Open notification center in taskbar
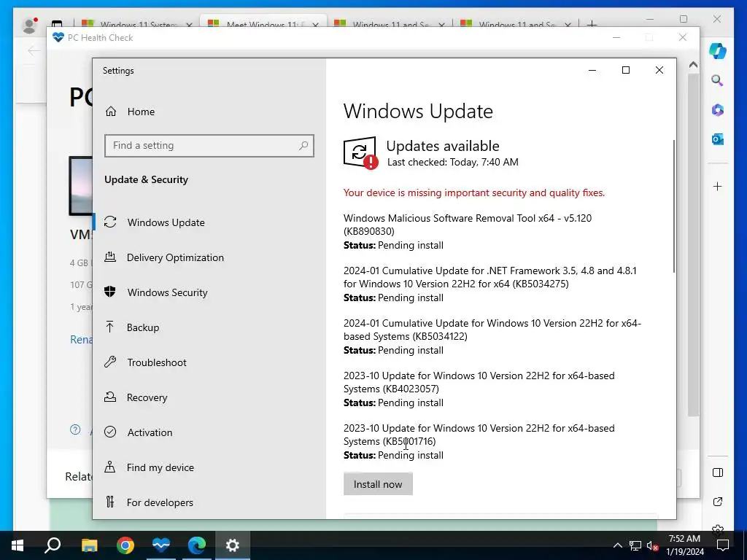This screenshot has width=747, height=560. pyautogui.click(x=723, y=545)
